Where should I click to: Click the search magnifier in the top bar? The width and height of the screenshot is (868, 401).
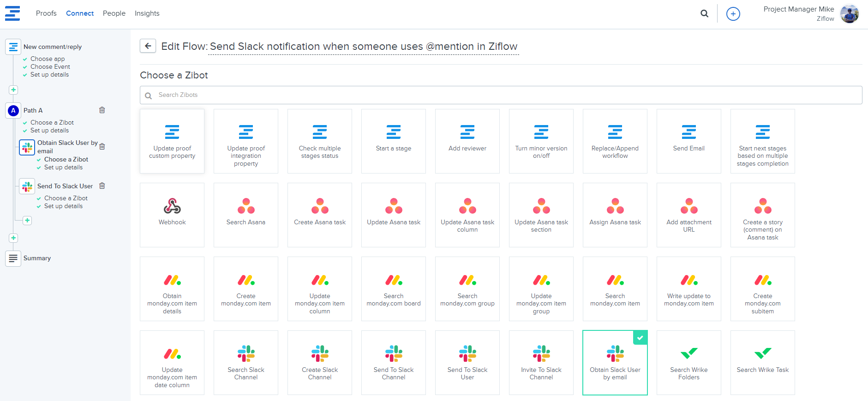(x=704, y=13)
